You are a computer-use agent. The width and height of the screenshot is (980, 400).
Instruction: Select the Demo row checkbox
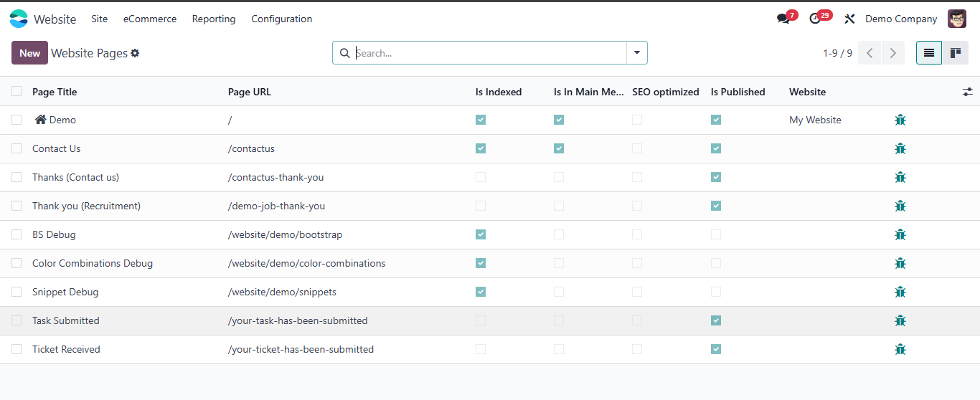tap(17, 120)
